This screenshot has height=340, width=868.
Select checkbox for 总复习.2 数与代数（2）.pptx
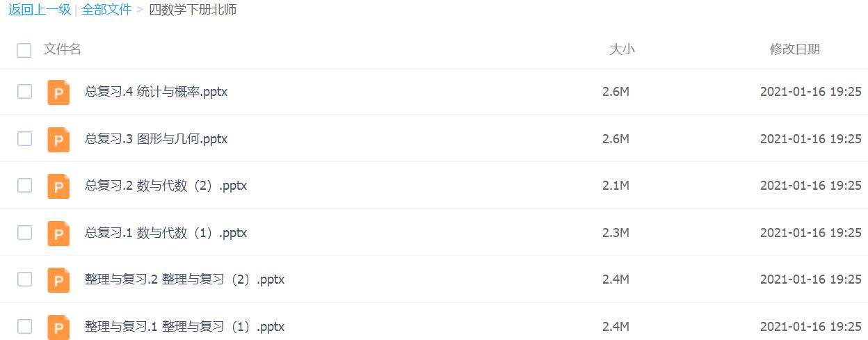coord(24,186)
